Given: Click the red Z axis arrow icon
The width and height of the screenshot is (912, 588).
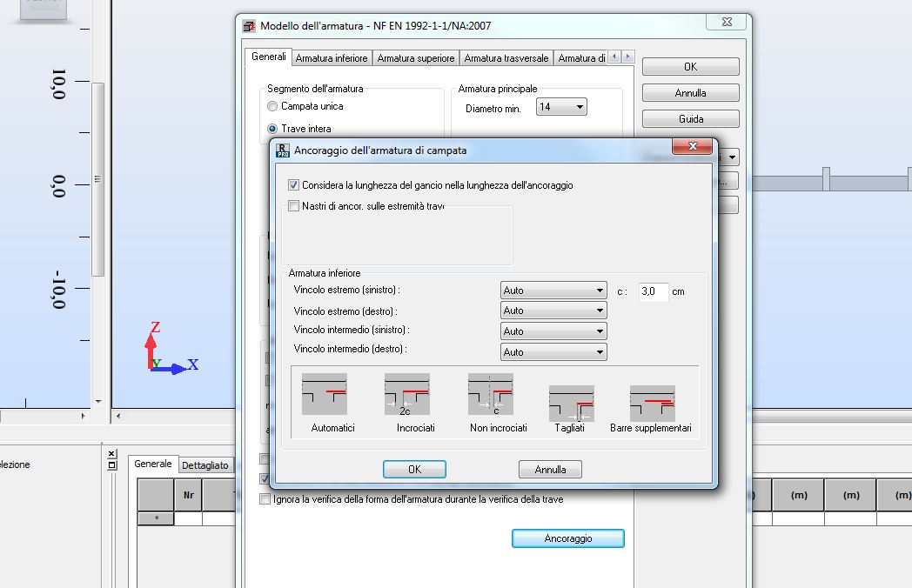Looking at the screenshot, I should (151, 348).
